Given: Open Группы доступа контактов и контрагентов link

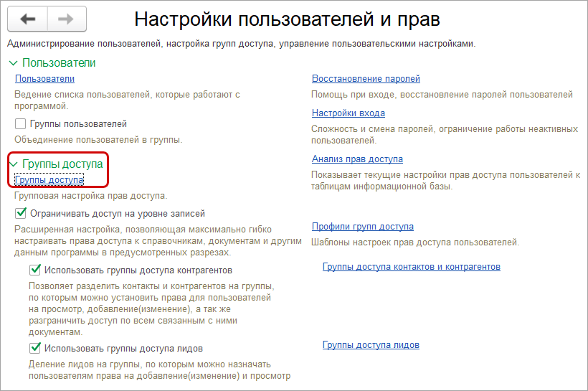Looking at the screenshot, I should [x=412, y=267].
